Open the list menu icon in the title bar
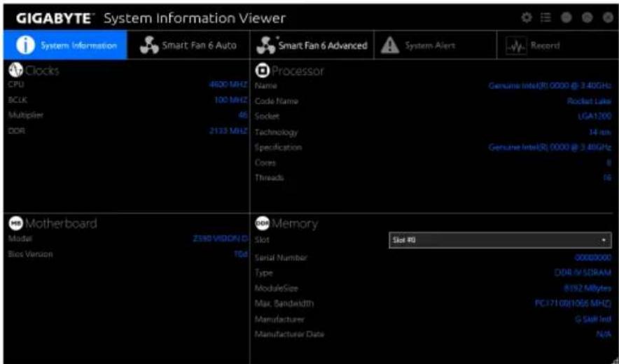This screenshot has width=619, height=364. tap(545, 17)
